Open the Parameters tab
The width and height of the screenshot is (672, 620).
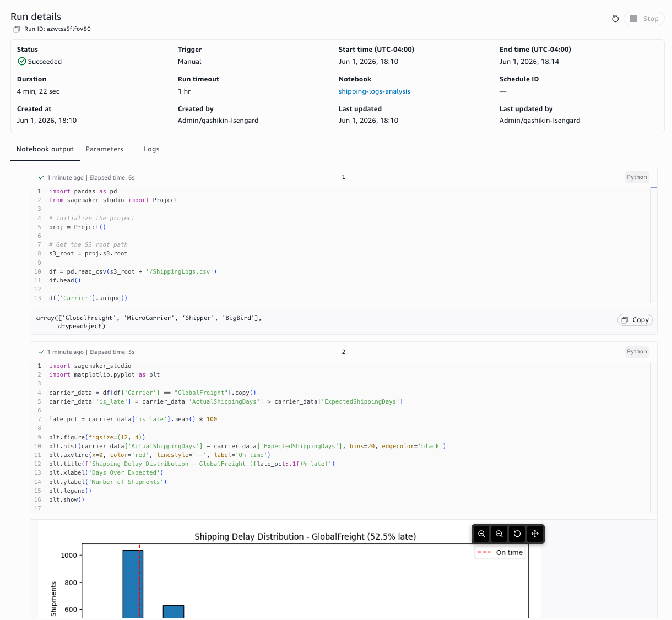coord(105,149)
